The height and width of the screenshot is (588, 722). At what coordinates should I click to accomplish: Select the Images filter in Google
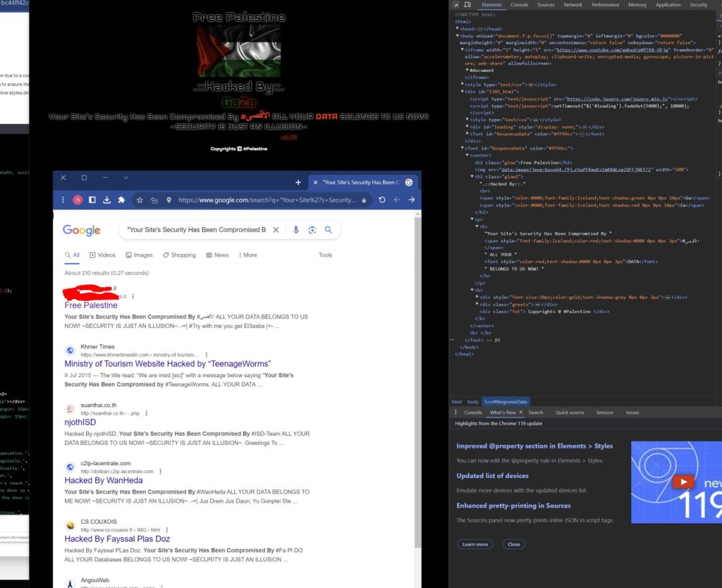click(139, 255)
